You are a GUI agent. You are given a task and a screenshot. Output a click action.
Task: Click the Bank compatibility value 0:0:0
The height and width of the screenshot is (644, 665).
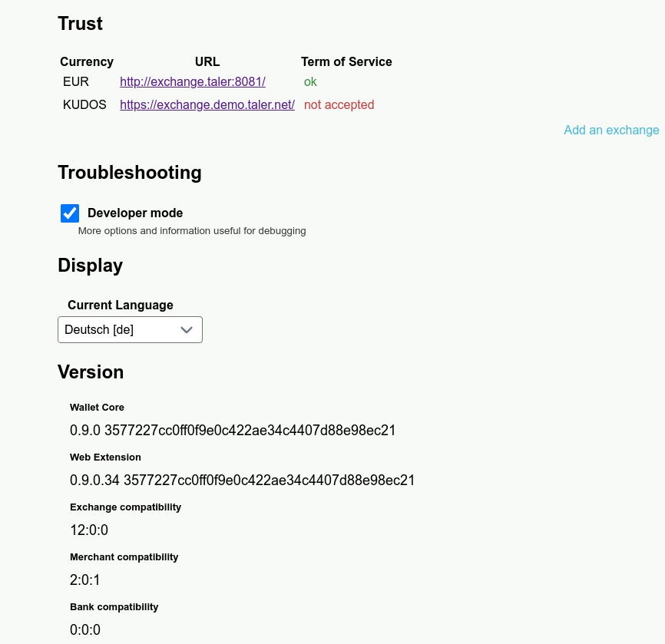[x=85, y=630]
